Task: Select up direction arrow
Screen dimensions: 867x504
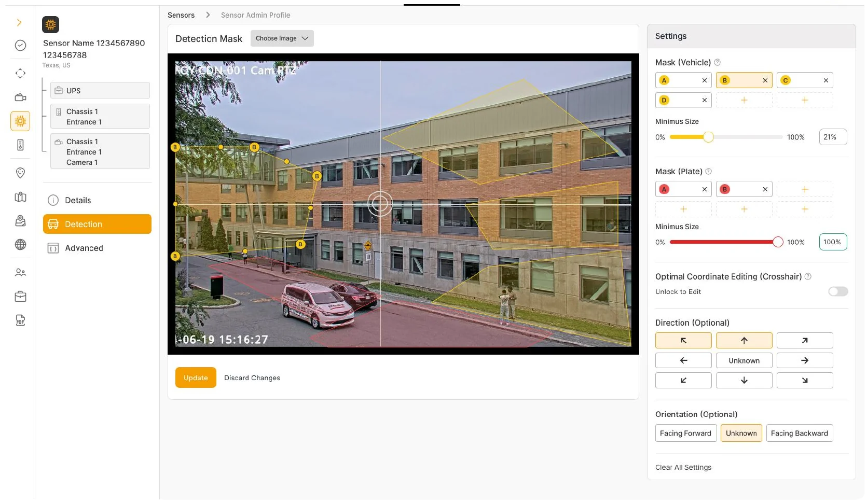Action: click(744, 341)
